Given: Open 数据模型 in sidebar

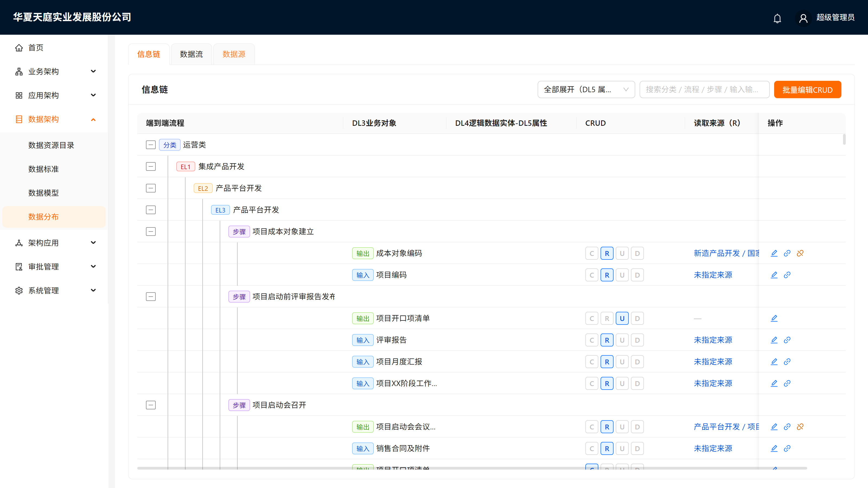Looking at the screenshot, I should 43,193.
